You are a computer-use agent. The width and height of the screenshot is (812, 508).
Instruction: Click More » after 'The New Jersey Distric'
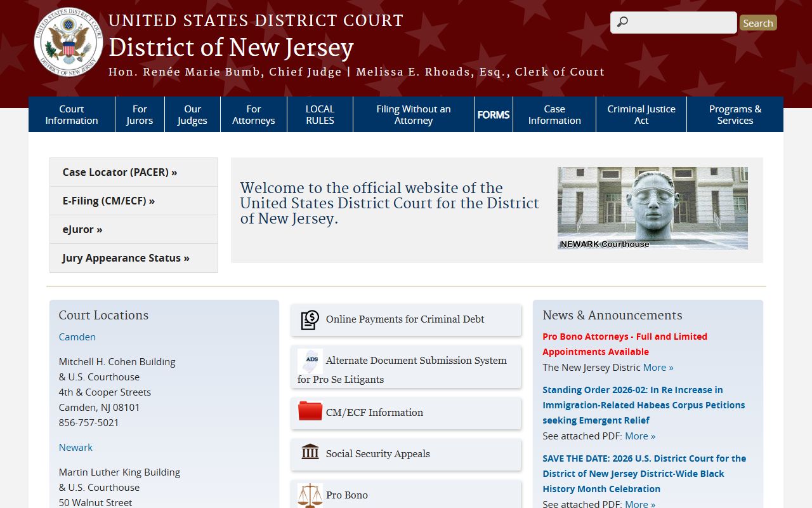pos(658,367)
